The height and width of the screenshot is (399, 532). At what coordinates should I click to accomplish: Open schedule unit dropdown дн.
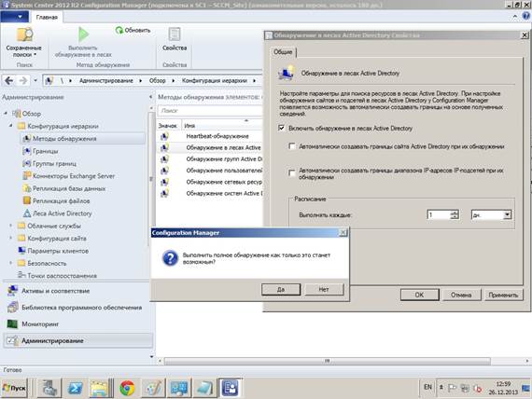click(507, 214)
